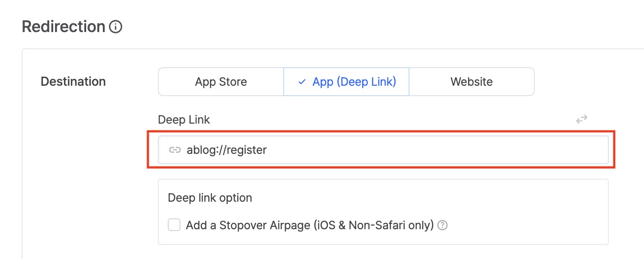Select App Store as the destination

(x=221, y=82)
